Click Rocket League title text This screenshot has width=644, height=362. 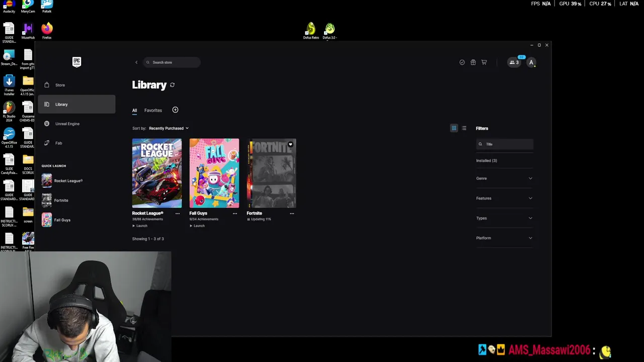click(x=147, y=213)
